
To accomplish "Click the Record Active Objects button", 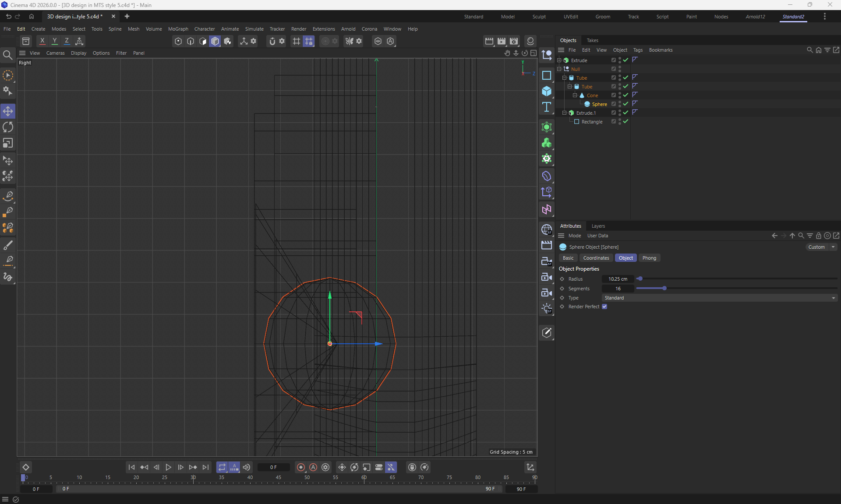I will click(301, 467).
